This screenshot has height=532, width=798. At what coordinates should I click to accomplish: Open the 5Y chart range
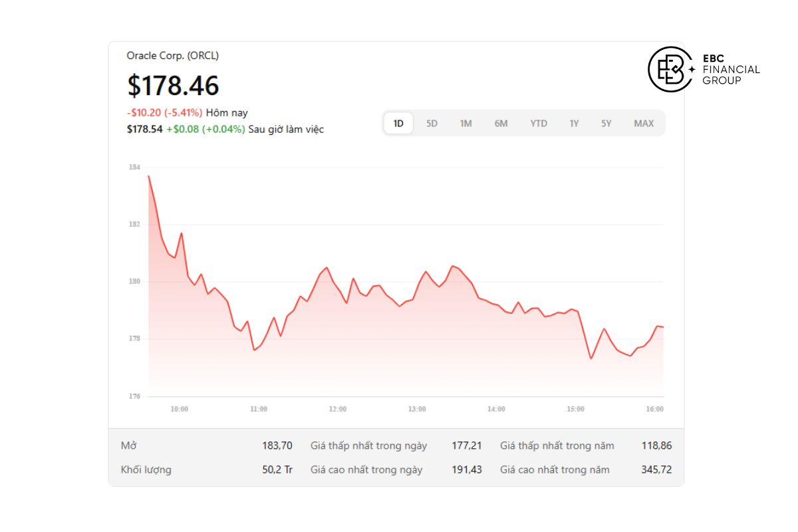point(606,123)
